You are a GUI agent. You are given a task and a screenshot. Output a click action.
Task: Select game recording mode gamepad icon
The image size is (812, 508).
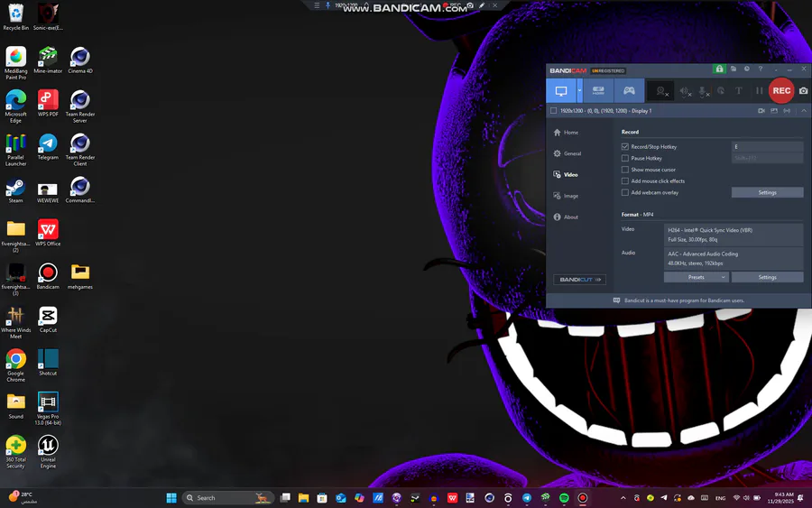click(629, 91)
